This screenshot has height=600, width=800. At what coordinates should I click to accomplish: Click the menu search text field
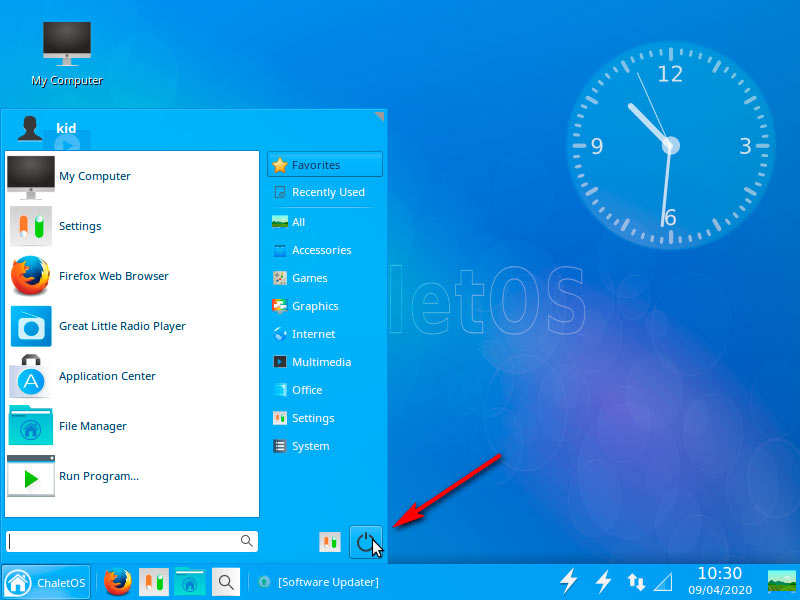coord(132,541)
